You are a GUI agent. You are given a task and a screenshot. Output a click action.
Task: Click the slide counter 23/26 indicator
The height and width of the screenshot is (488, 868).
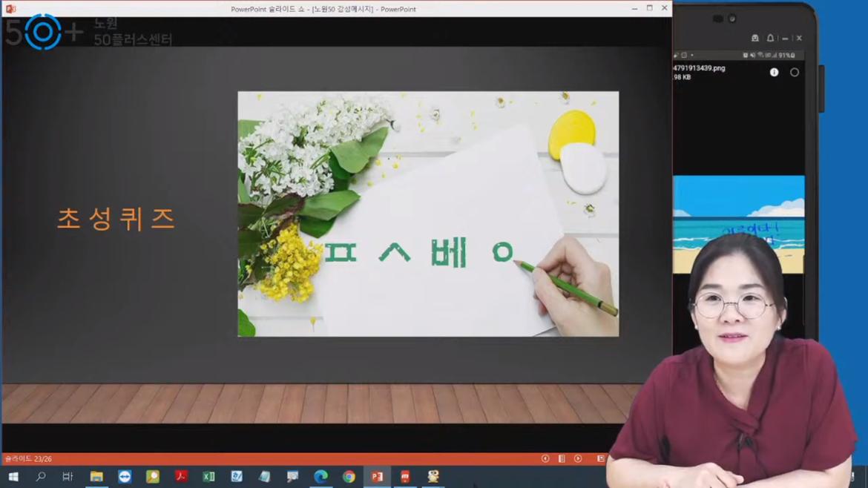pyautogui.click(x=28, y=459)
